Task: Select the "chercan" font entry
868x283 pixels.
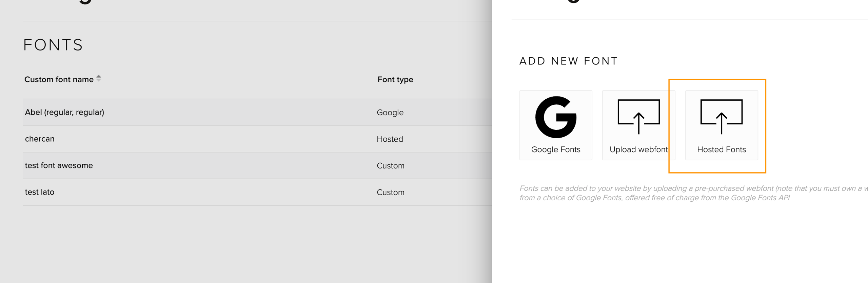Action: 40,139
